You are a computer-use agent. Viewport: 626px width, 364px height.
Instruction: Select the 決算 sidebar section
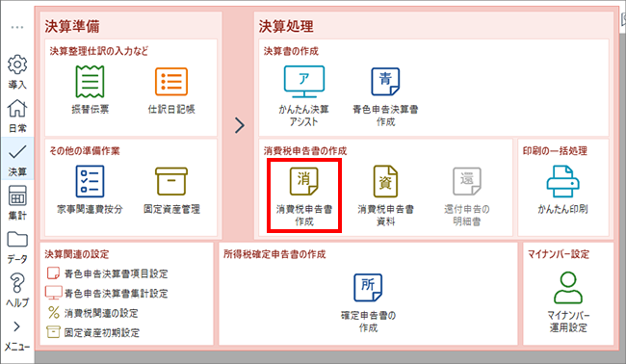click(x=17, y=160)
